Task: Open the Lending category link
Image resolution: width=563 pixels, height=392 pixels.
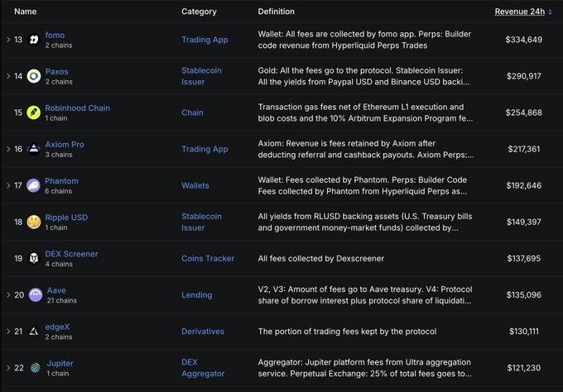Action: [197, 294]
